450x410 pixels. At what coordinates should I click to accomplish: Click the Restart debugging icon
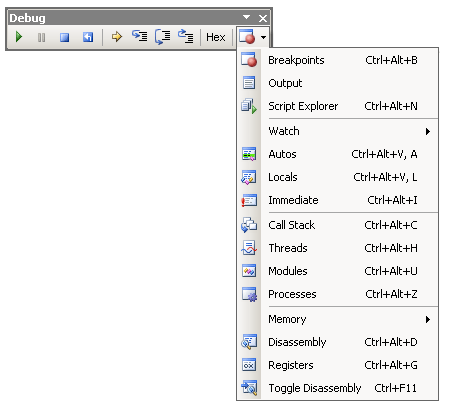[88, 37]
